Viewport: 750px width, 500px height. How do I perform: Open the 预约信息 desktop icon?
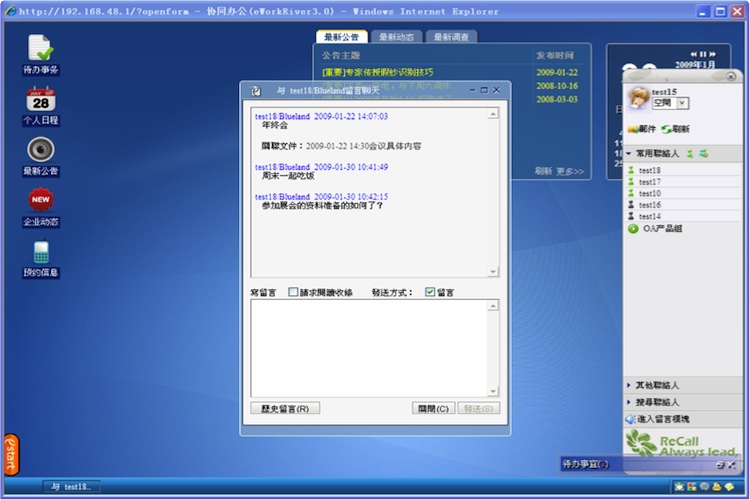pos(40,252)
